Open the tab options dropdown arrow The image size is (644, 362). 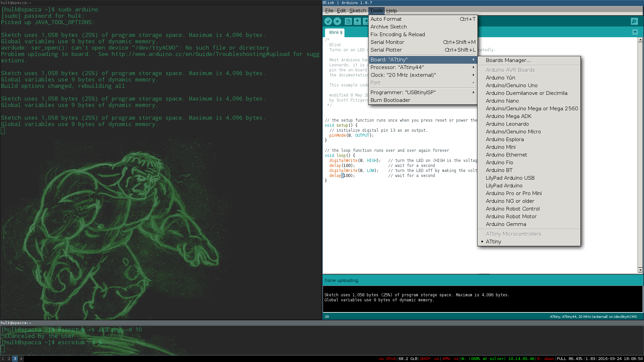[x=635, y=32]
